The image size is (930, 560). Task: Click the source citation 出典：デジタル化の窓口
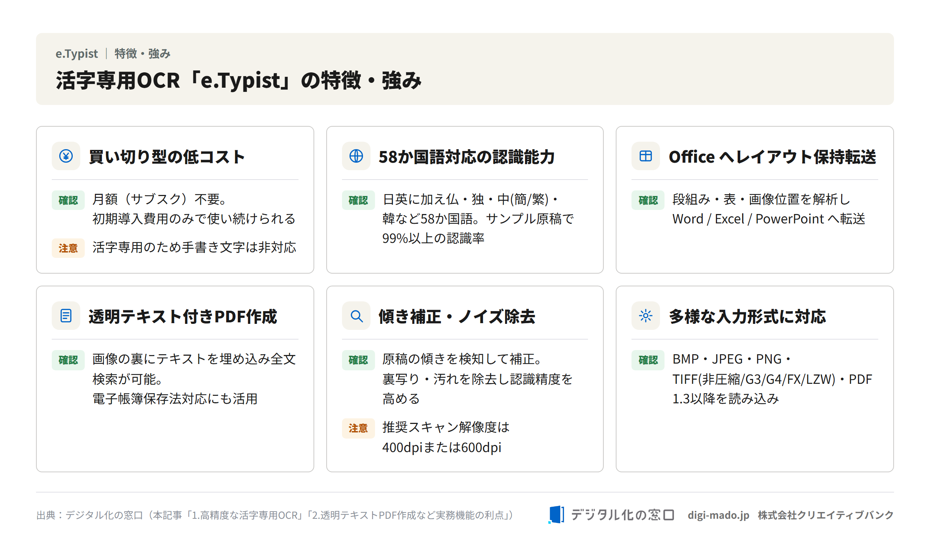(274, 515)
